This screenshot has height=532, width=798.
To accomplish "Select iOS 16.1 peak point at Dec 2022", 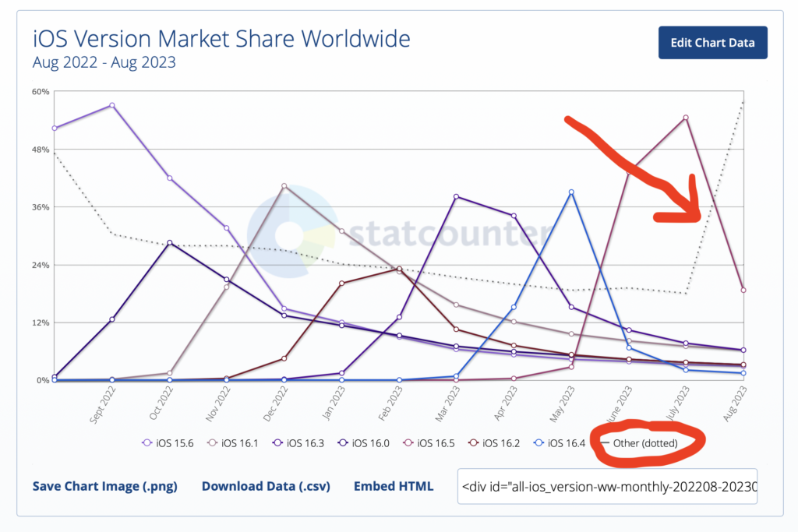I will click(284, 186).
